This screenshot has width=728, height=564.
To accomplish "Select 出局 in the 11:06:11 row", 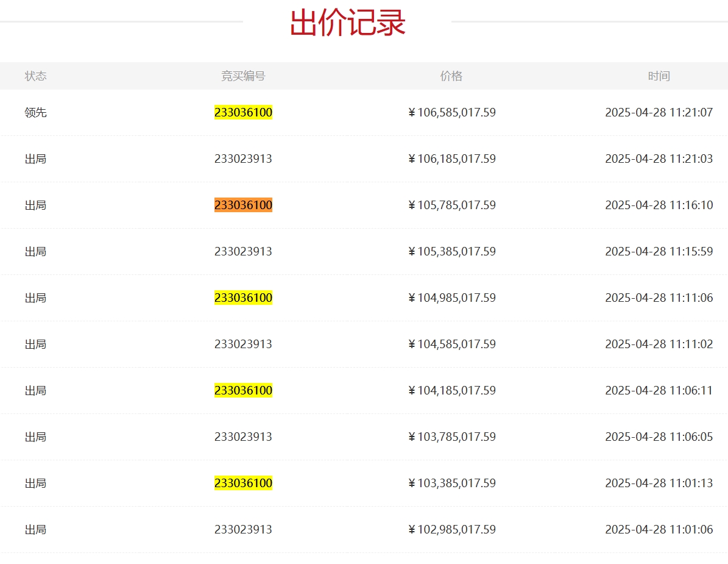I will [36, 390].
